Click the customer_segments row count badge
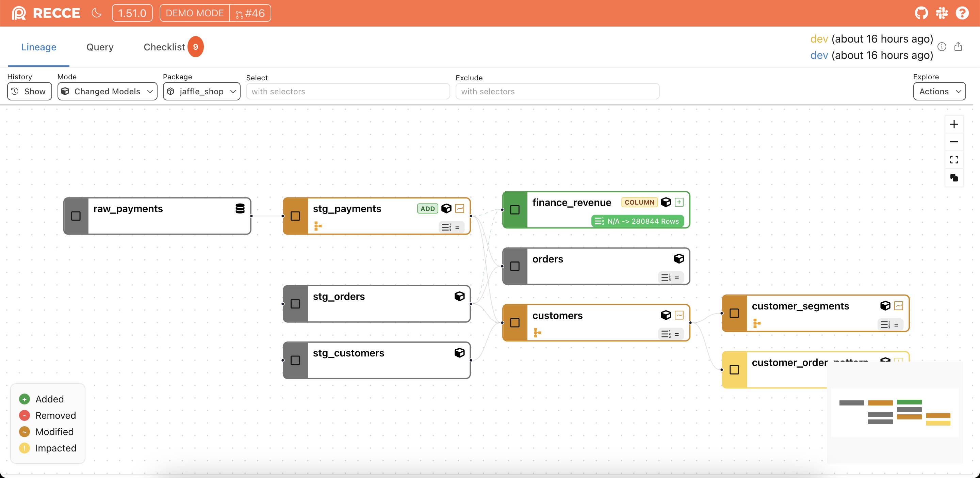This screenshot has height=478, width=980. (x=890, y=325)
